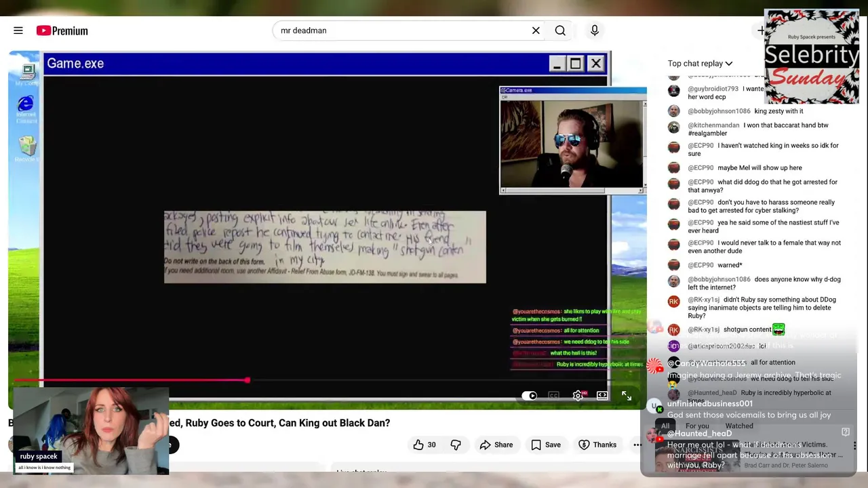Click the Recycle Bin icon in the video
Image resolution: width=868 pixels, height=488 pixels.
[27, 149]
